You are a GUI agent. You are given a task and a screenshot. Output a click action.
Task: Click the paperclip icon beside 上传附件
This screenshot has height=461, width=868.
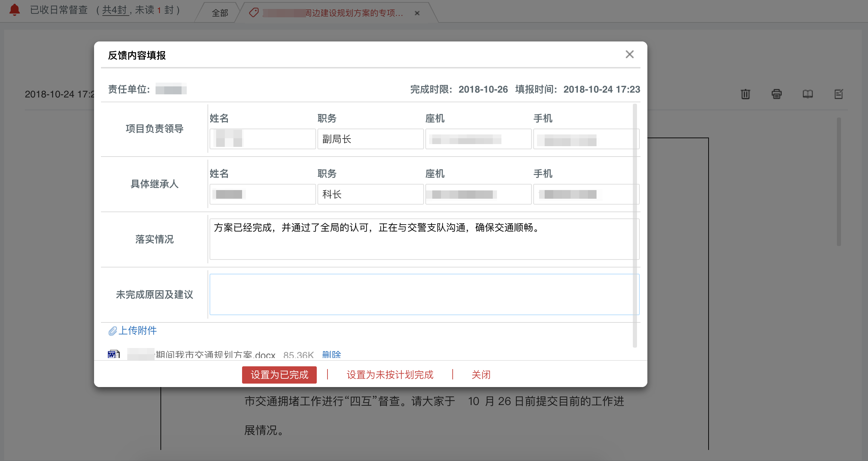coord(112,331)
